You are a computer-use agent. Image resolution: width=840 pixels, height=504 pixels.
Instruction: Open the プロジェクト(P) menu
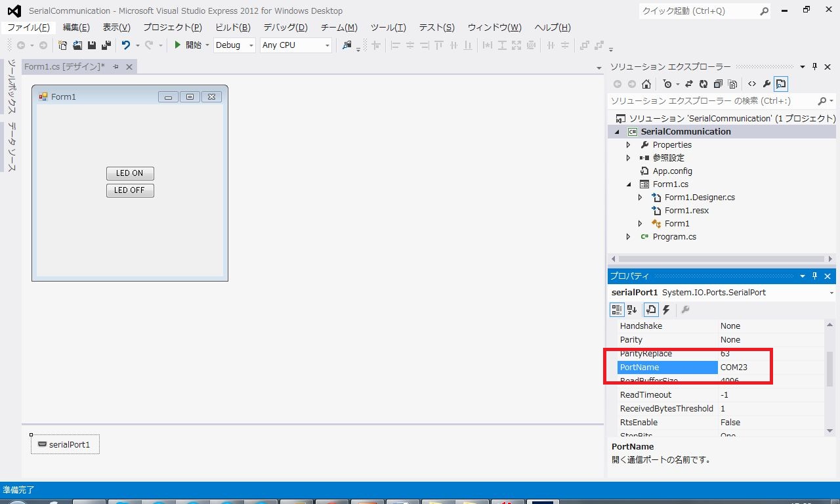click(173, 28)
